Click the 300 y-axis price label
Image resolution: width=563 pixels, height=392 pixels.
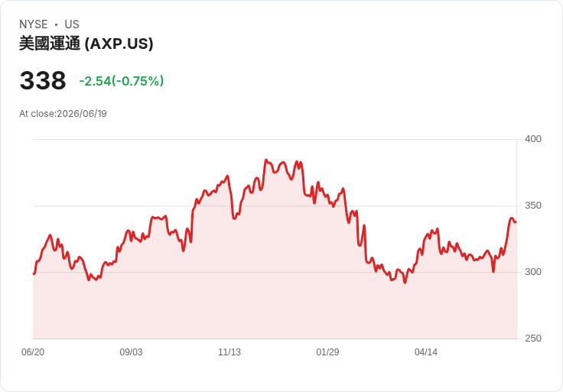(533, 272)
